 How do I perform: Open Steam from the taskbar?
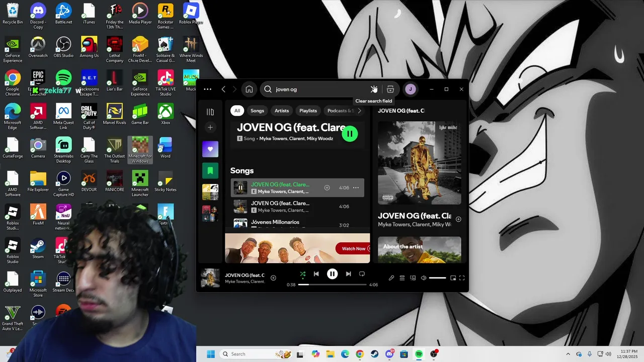[x=374, y=354]
